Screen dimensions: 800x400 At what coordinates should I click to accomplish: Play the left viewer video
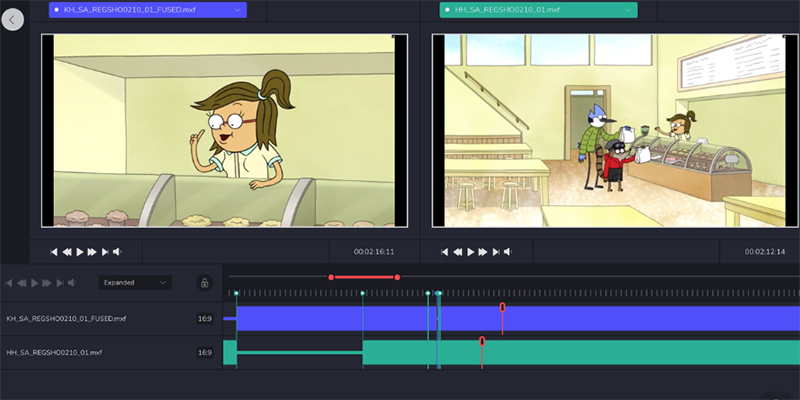(x=80, y=252)
